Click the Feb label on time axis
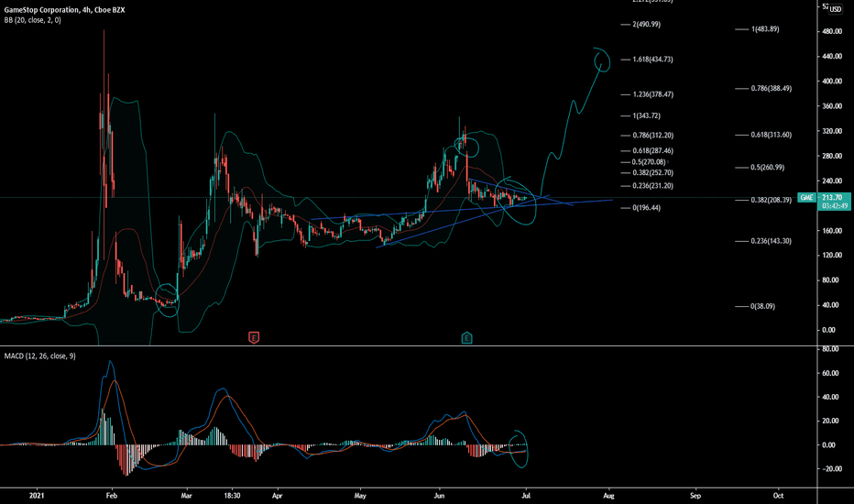Viewport: 854px width, 504px height. [x=112, y=496]
